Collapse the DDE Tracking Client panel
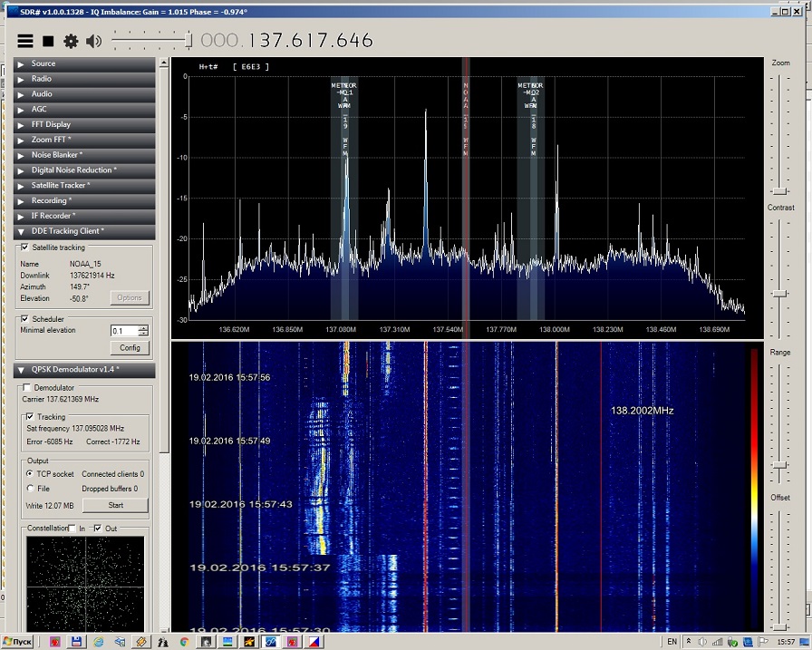Viewport: 812px width, 650px height. [84, 231]
